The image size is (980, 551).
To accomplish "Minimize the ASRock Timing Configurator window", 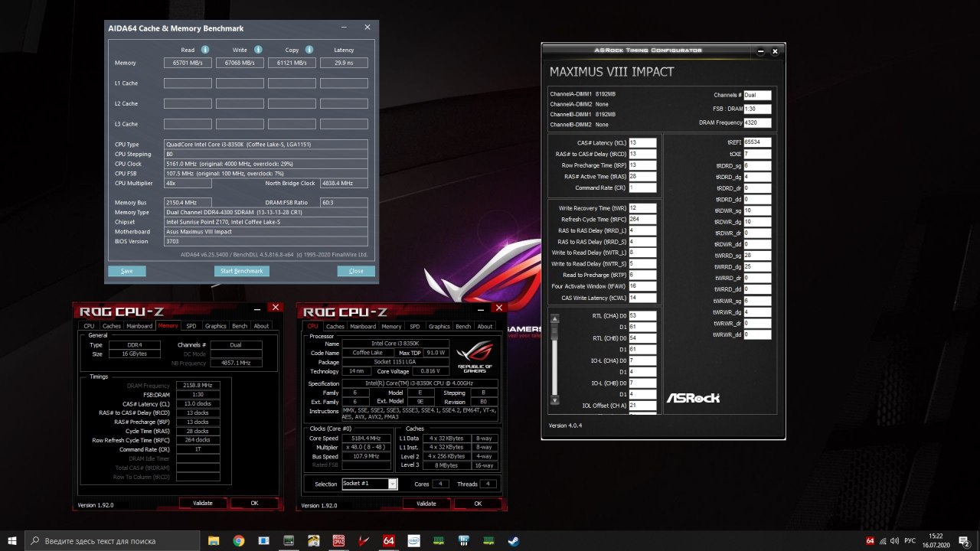I will 760,51.
